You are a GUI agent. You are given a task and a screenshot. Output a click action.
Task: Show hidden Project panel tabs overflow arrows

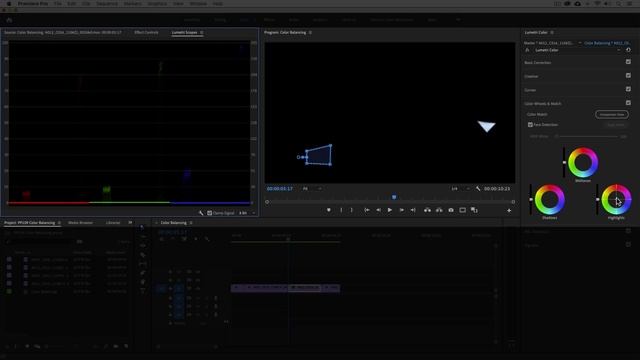tap(130, 223)
